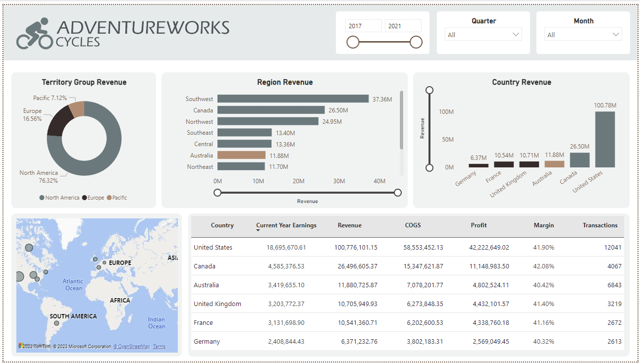Open the OpenStreetMap link on the map
Image resolution: width=641 pixels, height=364 pixels.
131,347
